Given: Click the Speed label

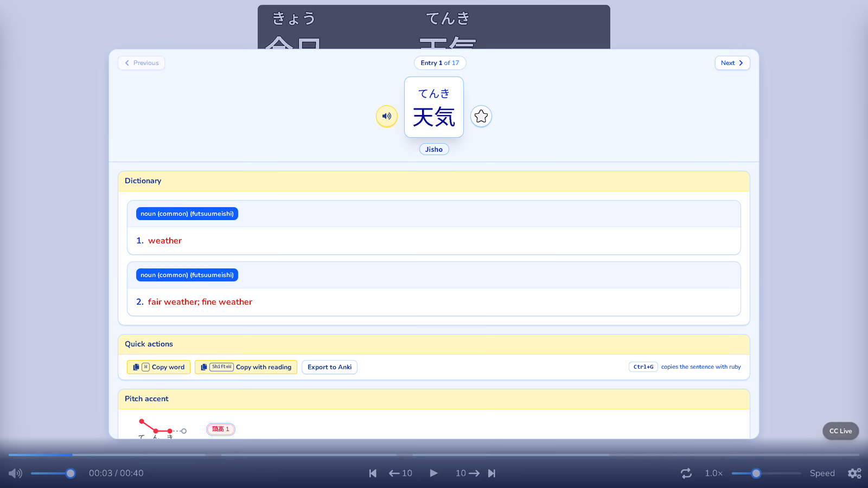Looking at the screenshot, I should pyautogui.click(x=822, y=473).
